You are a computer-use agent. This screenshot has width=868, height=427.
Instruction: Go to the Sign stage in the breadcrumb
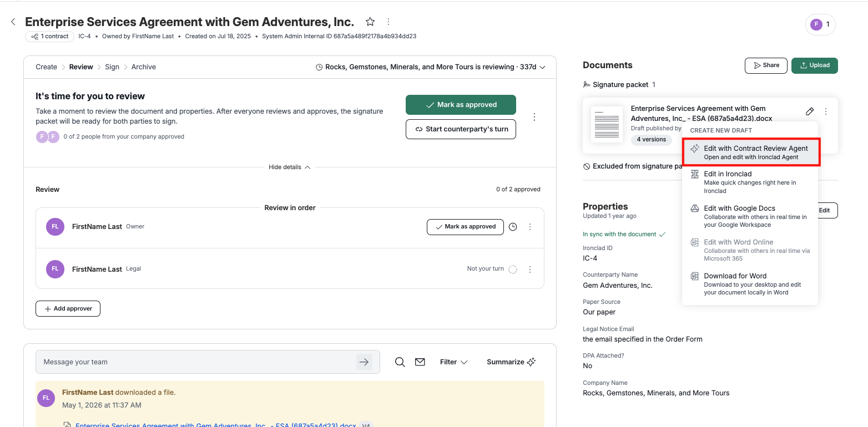click(112, 67)
